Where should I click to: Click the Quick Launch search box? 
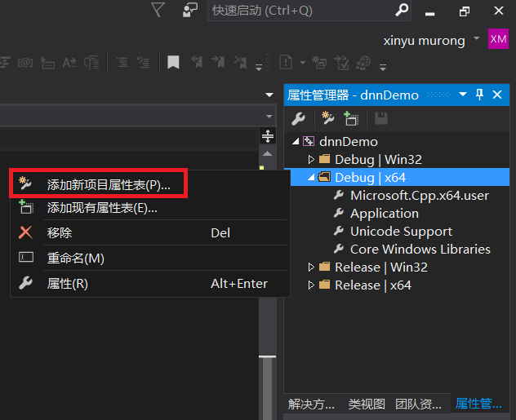309,11
